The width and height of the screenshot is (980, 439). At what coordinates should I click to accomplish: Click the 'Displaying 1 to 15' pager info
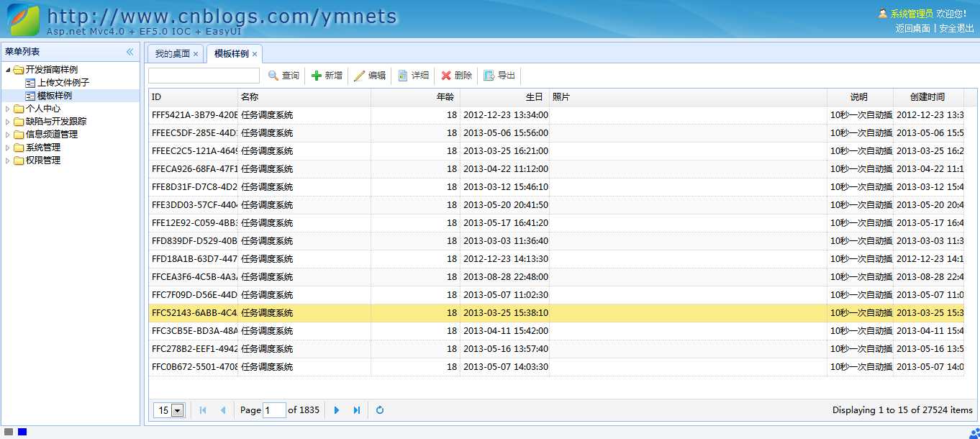(x=902, y=410)
